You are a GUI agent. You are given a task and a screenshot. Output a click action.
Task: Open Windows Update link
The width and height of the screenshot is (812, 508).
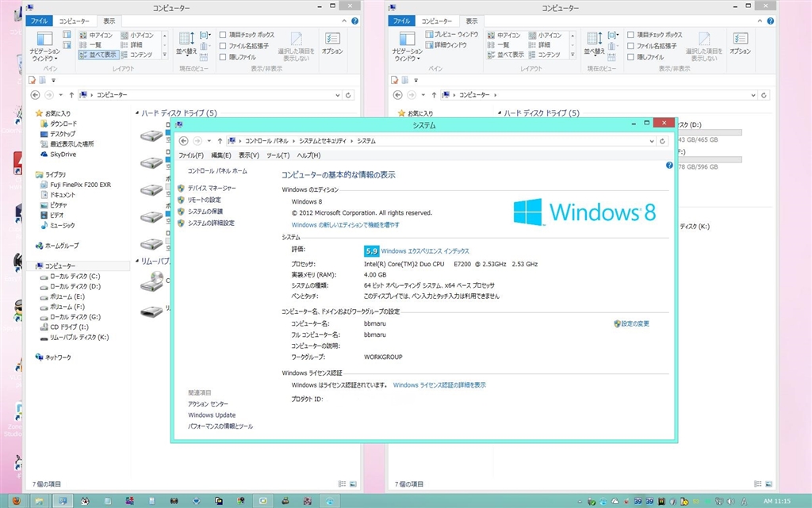point(212,415)
